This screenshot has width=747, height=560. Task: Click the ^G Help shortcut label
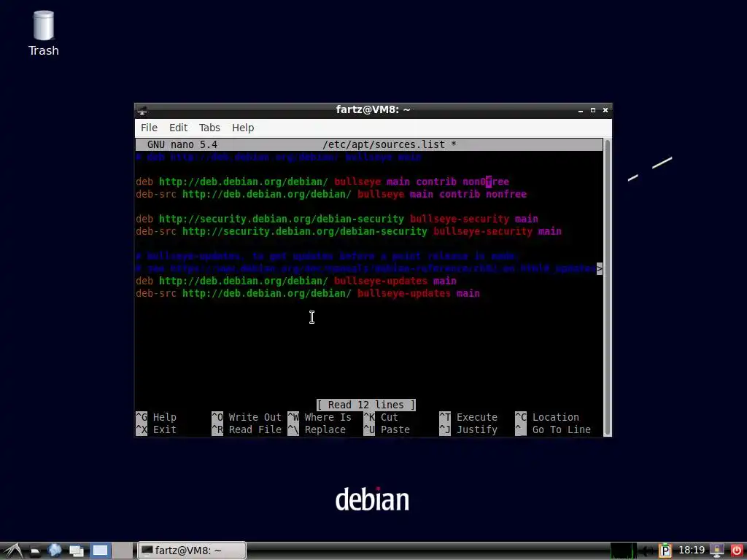[x=156, y=417]
